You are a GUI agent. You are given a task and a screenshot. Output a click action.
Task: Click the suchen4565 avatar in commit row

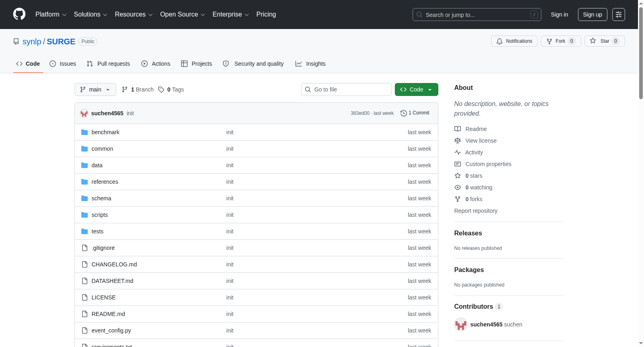pos(84,113)
